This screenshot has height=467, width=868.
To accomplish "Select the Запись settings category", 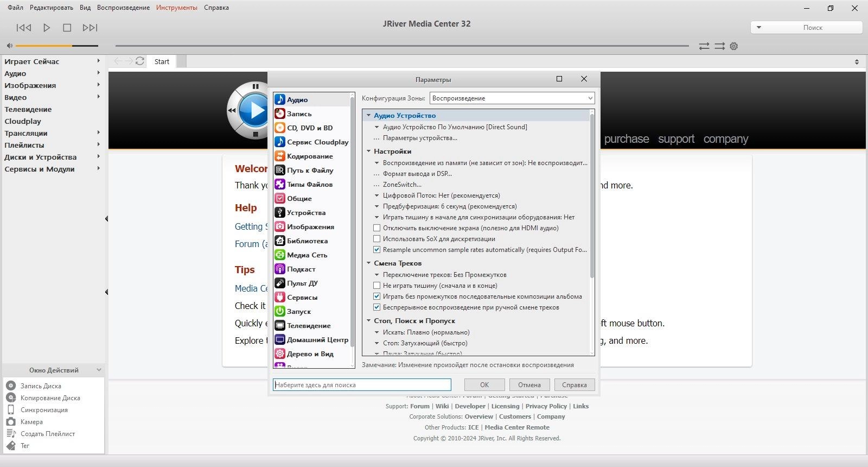I will point(299,114).
